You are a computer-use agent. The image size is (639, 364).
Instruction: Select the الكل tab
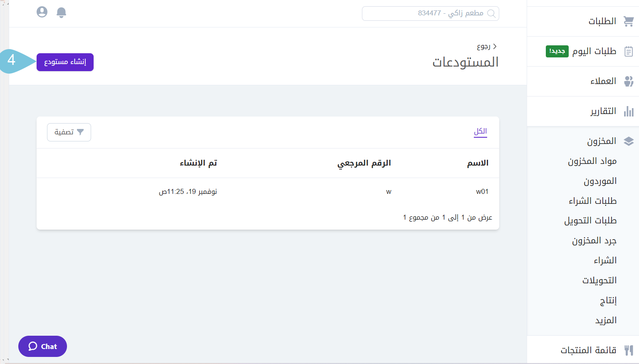point(480,131)
